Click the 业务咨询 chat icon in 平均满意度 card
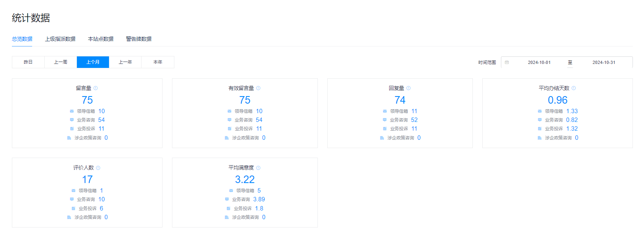The width and height of the screenshot is (644, 243). point(227,199)
